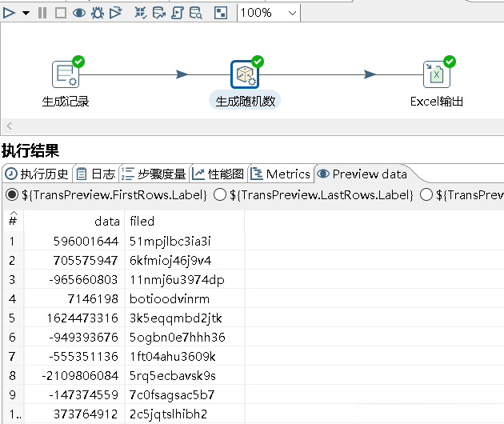Click the 生成记录 step label
The width and height of the screenshot is (504, 424).
click(x=66, y=102)
